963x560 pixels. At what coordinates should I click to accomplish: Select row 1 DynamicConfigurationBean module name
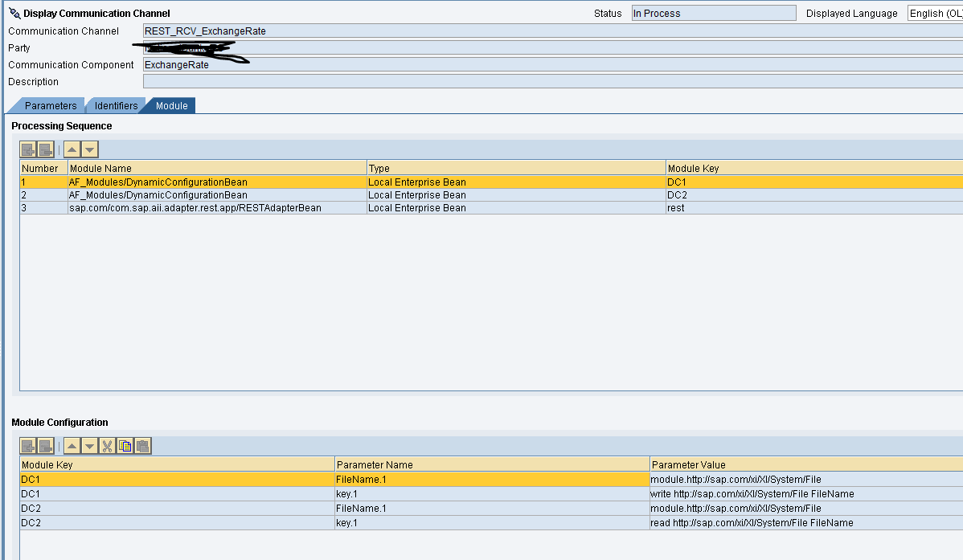pyautogui.click(x=217, y=182)
